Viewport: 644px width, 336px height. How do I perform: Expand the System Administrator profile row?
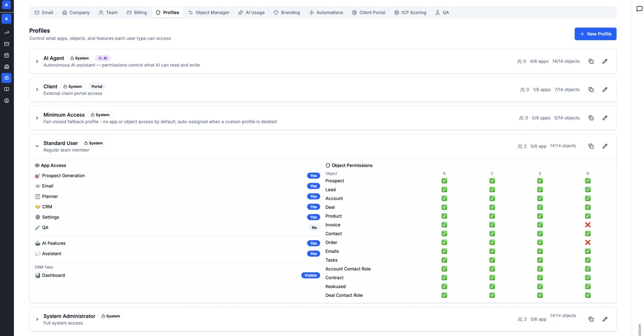(37, 319)
